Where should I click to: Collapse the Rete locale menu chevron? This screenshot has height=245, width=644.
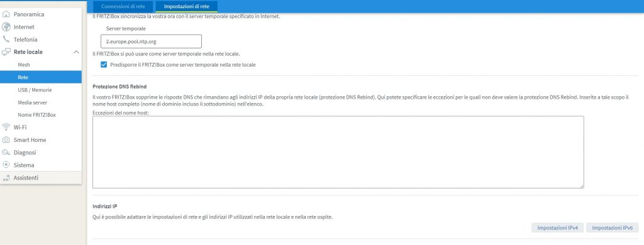[76, 52]
